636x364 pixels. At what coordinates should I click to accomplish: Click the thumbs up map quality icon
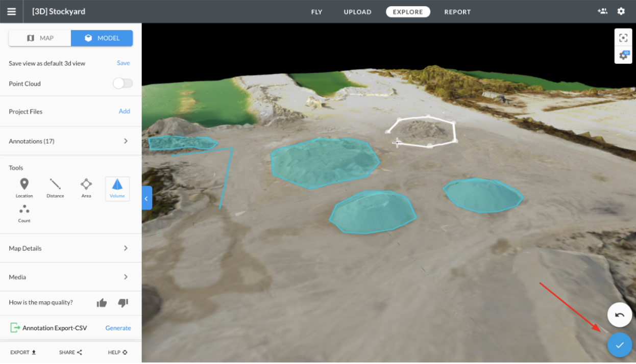point(102,303)
